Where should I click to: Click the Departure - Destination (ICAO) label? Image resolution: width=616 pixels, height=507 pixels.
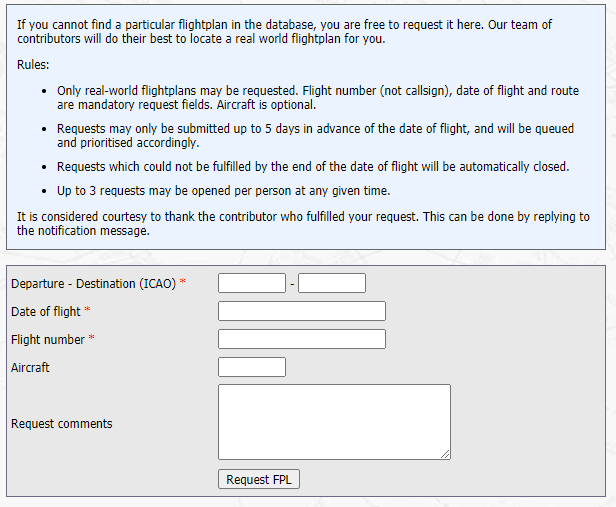tap(93, 284)
